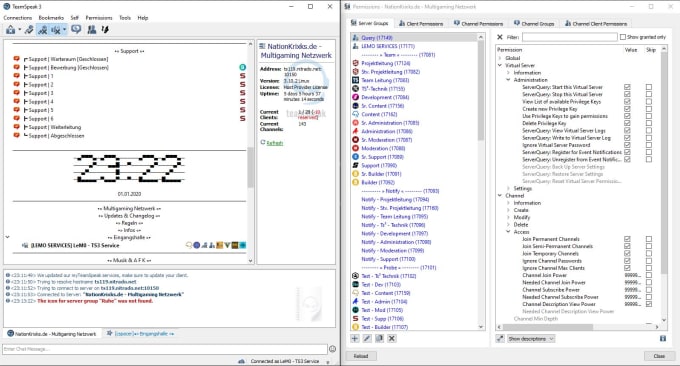Image resolution: width=680 pixels, height=366 pixels.
Task: Collapse the Virtual Server permission category
Action: click(x=500, y=65)
